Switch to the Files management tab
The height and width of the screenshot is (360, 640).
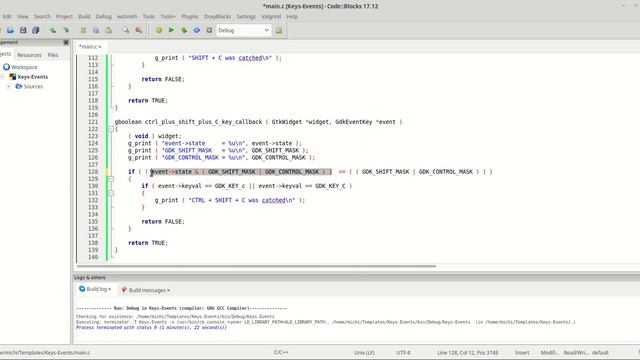(x=53, y=55)
